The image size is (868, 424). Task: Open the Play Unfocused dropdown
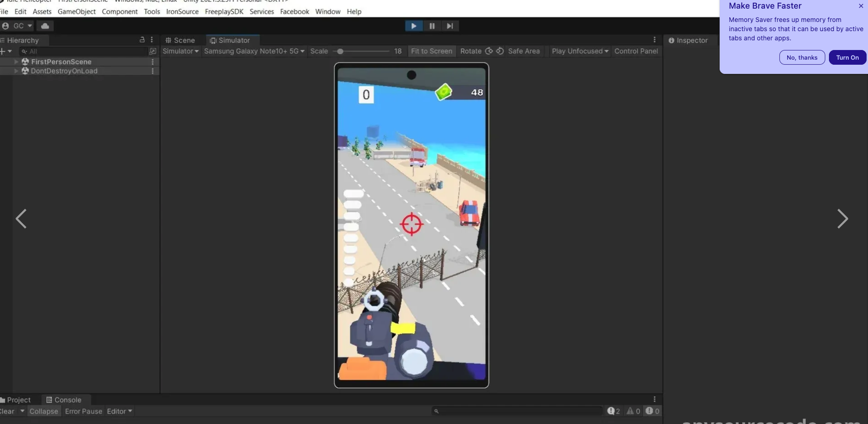[x=580, y=51]
